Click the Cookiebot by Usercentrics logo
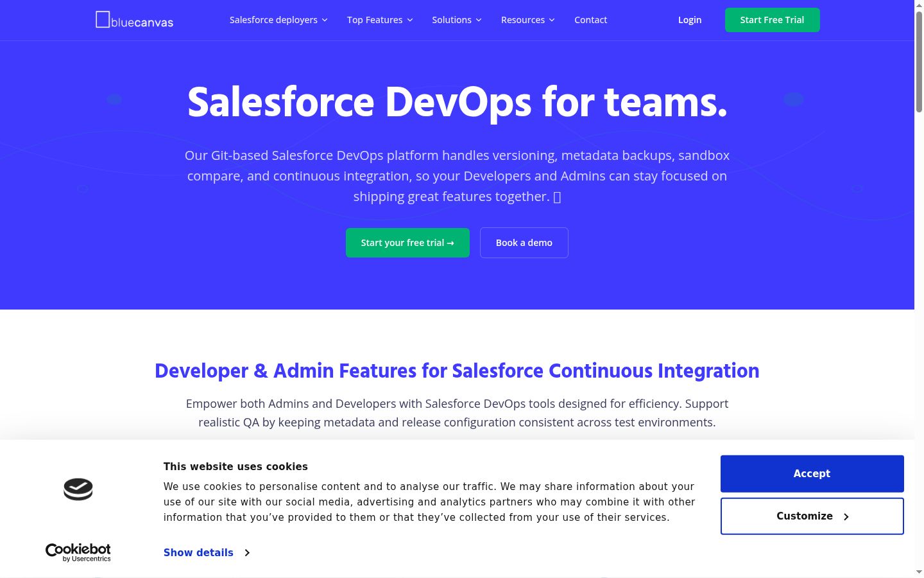Screen dimensions: 924x578 click(78, 552)
